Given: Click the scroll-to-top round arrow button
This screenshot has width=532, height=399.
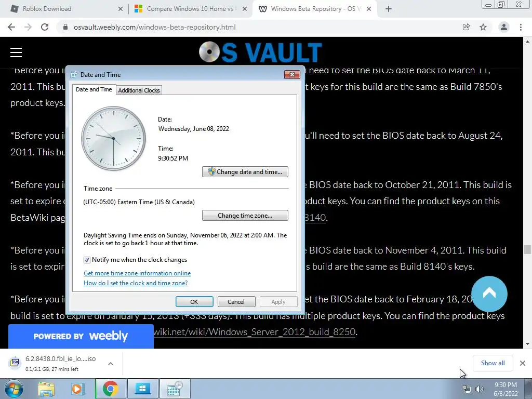Looking at the screenshot, I should pyautogui.click(x=489, y=294).
